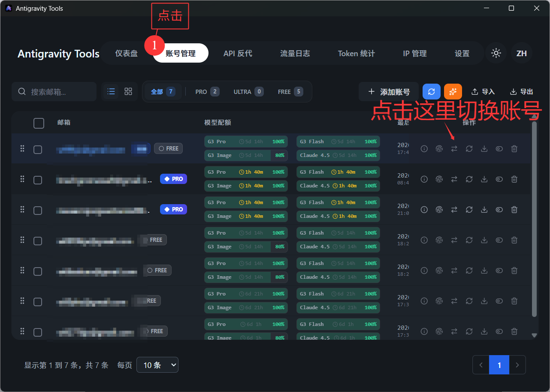Show device fingerprint for the 6d 21h account
The width and height of the screenshot is (550, 392).
pyautogui.click(x=439, y=301)
